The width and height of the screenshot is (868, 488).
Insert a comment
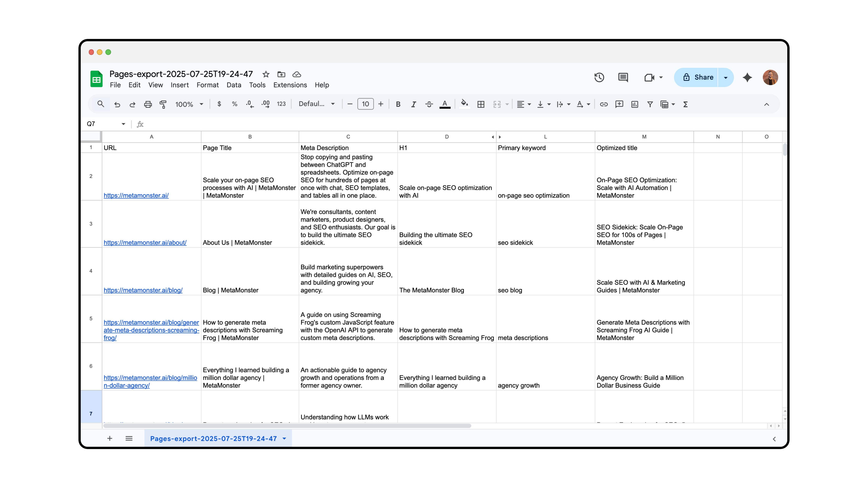(x=619, y=104)
